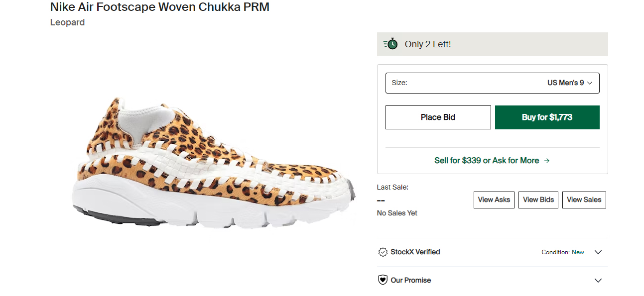Expand the Our Promise section chevron

598,281
